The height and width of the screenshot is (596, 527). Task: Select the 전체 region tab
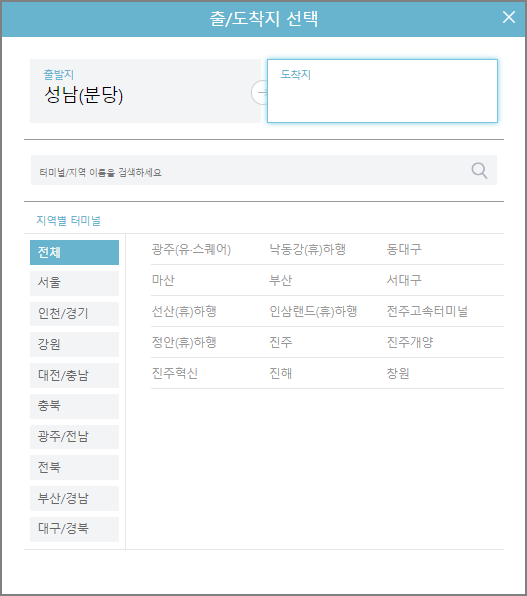pos(74,252)
